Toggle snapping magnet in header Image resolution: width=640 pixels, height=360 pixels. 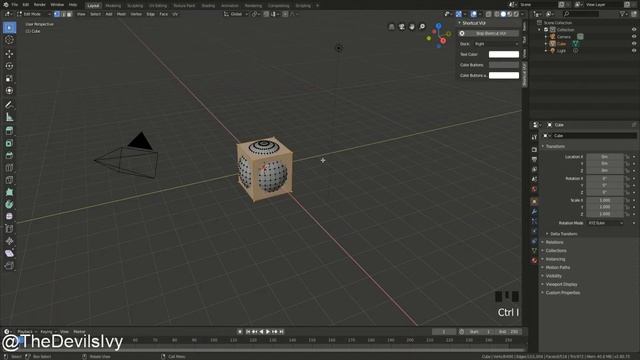pos(266,14)
